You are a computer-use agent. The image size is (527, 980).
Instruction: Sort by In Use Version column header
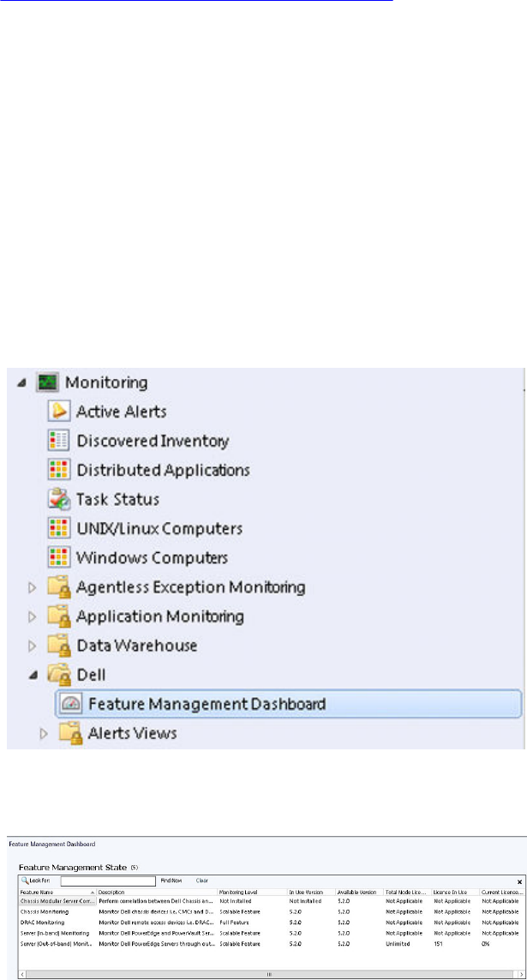[x=311, y=892]
